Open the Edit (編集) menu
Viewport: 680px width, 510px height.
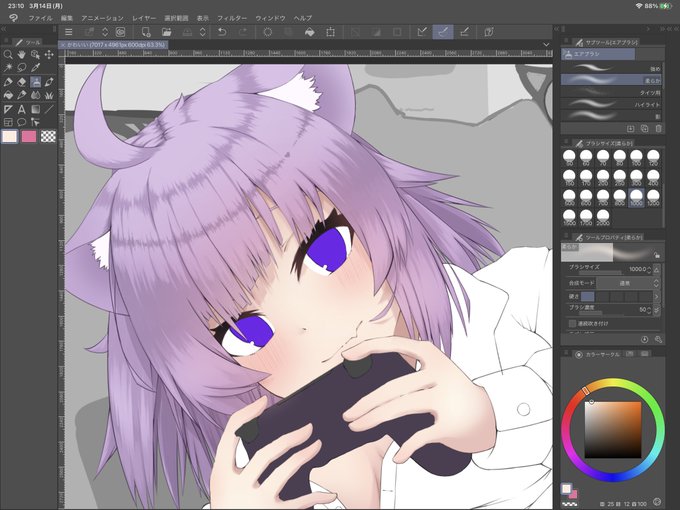click(67, 18)
